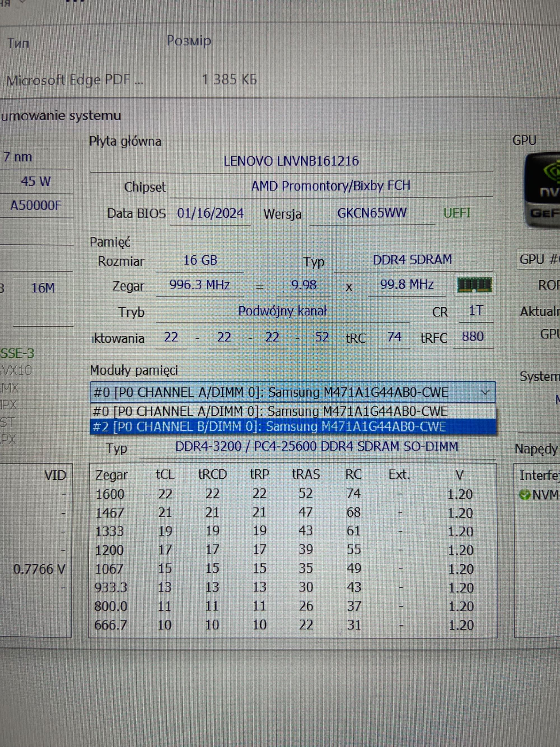Click the 45 W TDP value
This screenshot has height=747, width=560.
(36, 182)
